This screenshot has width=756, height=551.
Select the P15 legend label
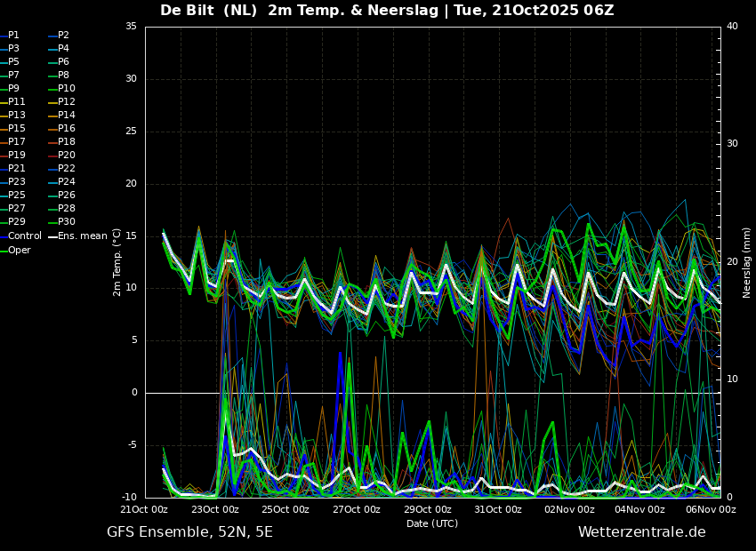(x=17, y=129)
